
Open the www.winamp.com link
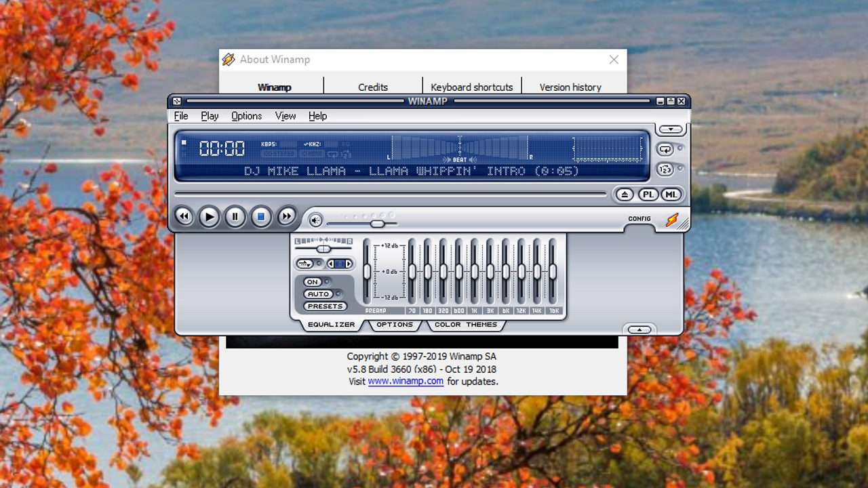click(x=406, y=381)
